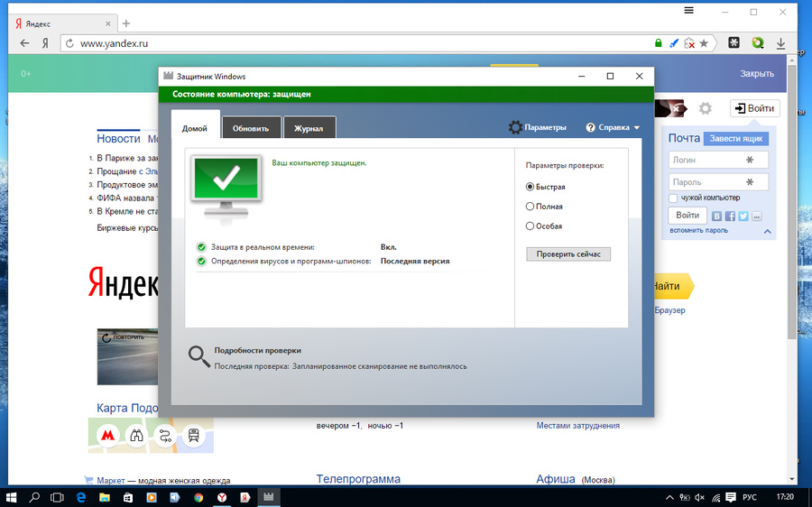Sign in with the VK social icon
This screenshot has height=507, width=812.
click(x=716, y=216)
